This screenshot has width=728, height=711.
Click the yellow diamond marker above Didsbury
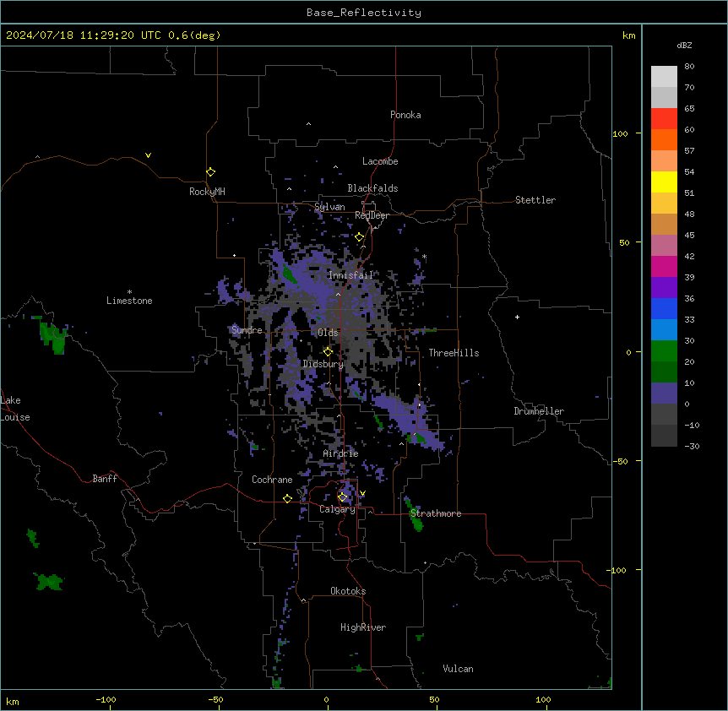click(x=328, y=352)
